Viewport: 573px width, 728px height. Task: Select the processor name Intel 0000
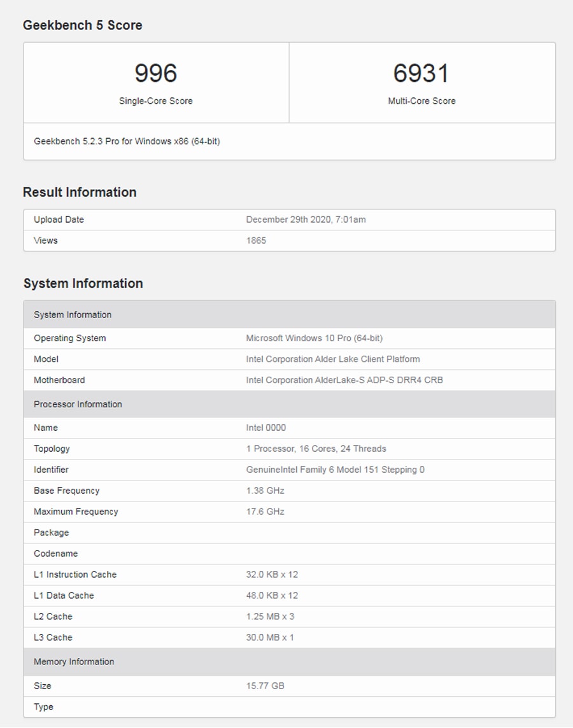[265, 428]
